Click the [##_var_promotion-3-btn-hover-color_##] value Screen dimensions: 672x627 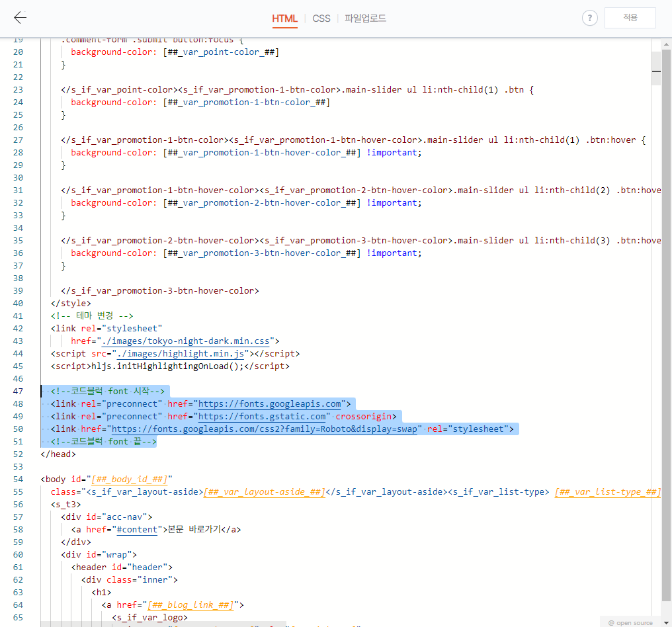click(x=262, y=253)
